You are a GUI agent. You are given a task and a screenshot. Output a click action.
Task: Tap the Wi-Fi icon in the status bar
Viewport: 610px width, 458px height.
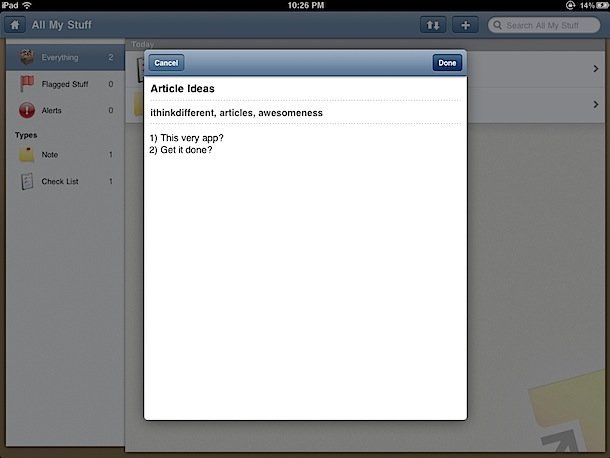(x=26, y=6)
